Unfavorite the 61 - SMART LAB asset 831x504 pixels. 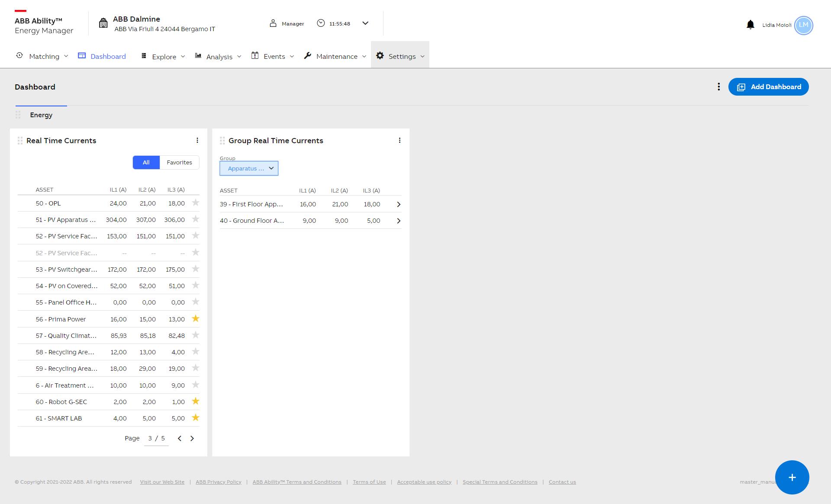click(x=196, y=418)
